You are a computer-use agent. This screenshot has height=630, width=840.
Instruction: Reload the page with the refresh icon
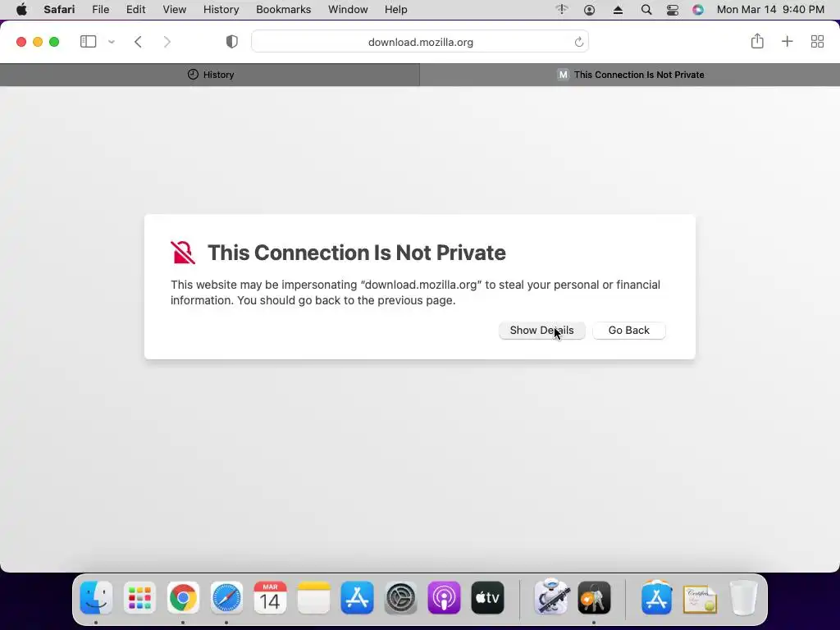pyautogui.click(x=578, y=42)
